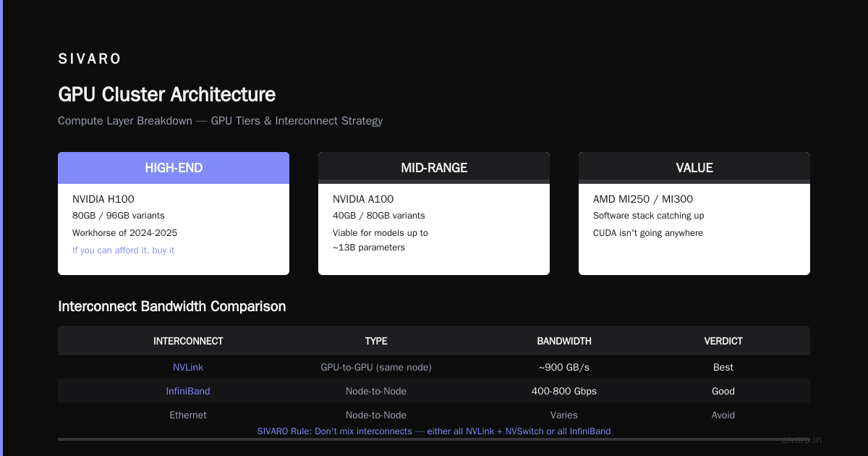Click the NVIDIA A100 card title
Viewport: 868px width, 456px height.
tap(363, 199)
